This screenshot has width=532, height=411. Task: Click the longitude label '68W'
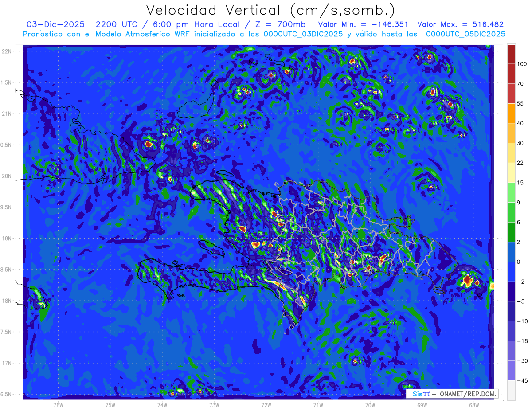pyautogui.click(x=473, y=405)
